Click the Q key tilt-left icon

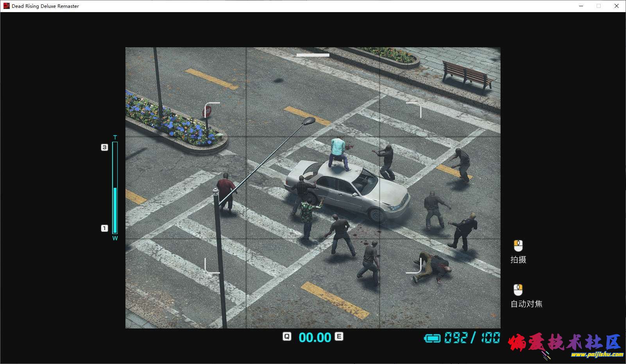coord(287,336)
